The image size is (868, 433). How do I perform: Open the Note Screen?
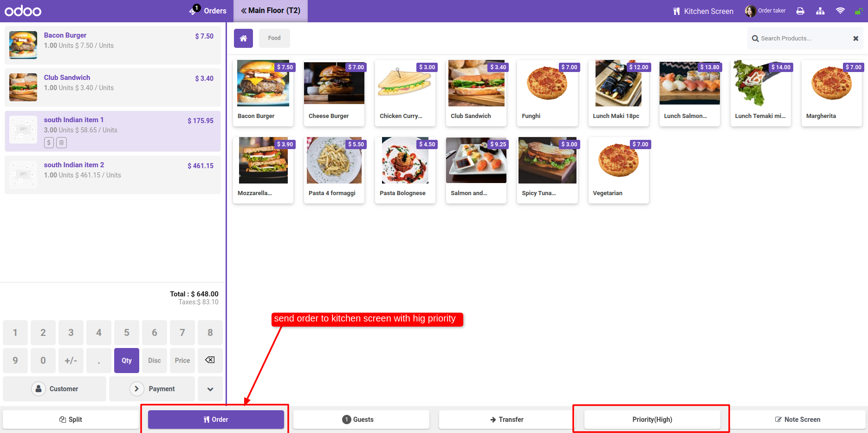pos(797,420)
